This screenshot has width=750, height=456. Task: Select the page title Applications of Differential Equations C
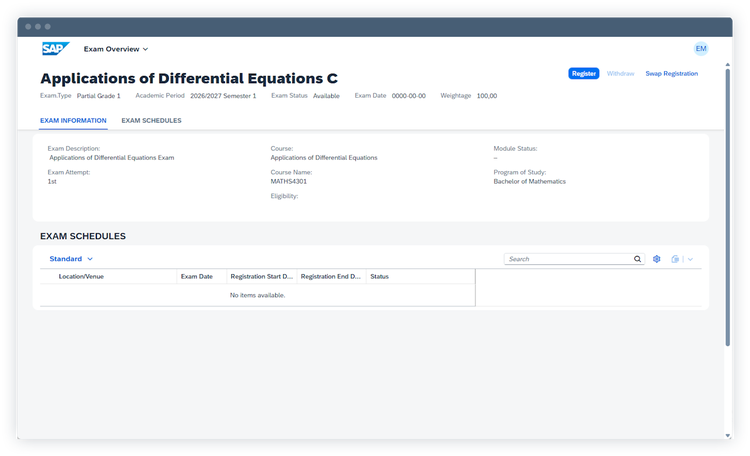click(189, 78)
